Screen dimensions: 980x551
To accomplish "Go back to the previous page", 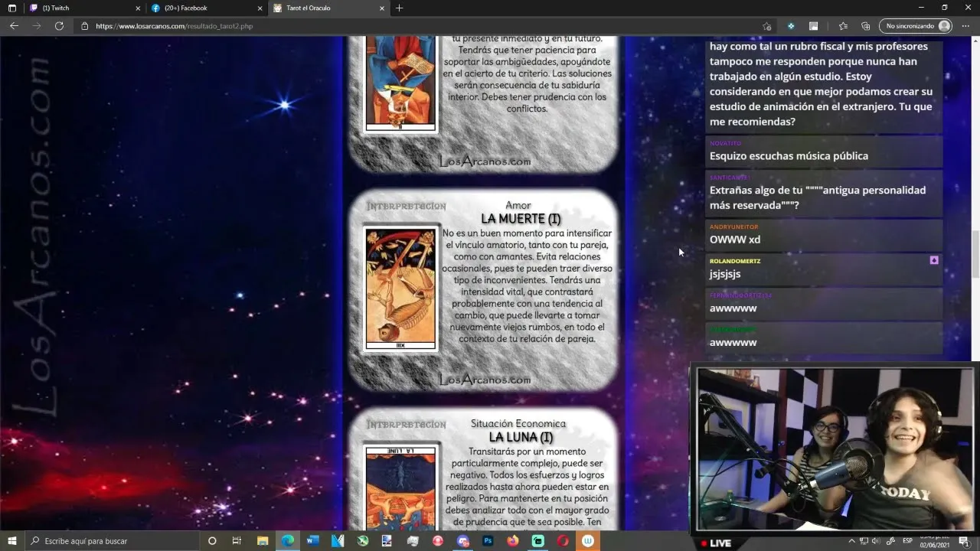I will (14, 26).
